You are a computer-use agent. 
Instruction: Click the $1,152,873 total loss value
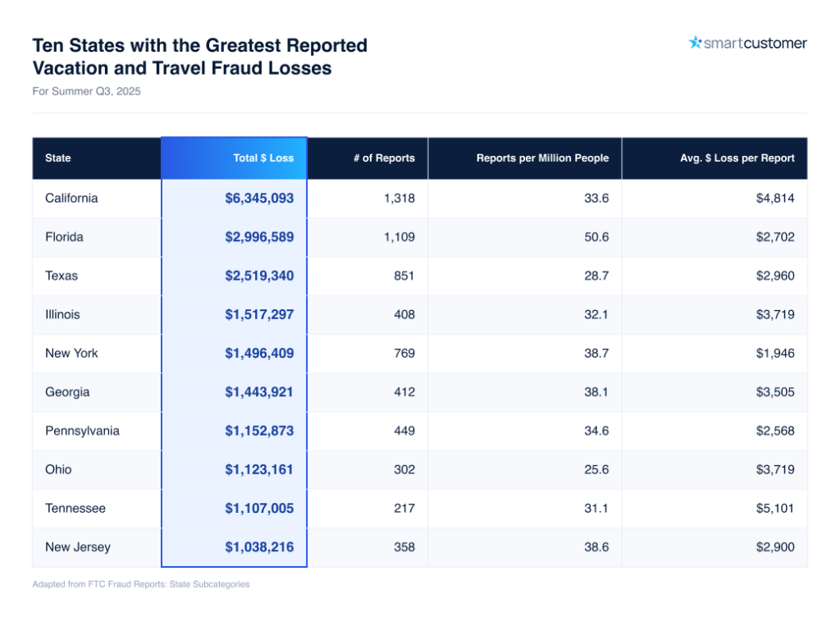[x=259, y=431]
